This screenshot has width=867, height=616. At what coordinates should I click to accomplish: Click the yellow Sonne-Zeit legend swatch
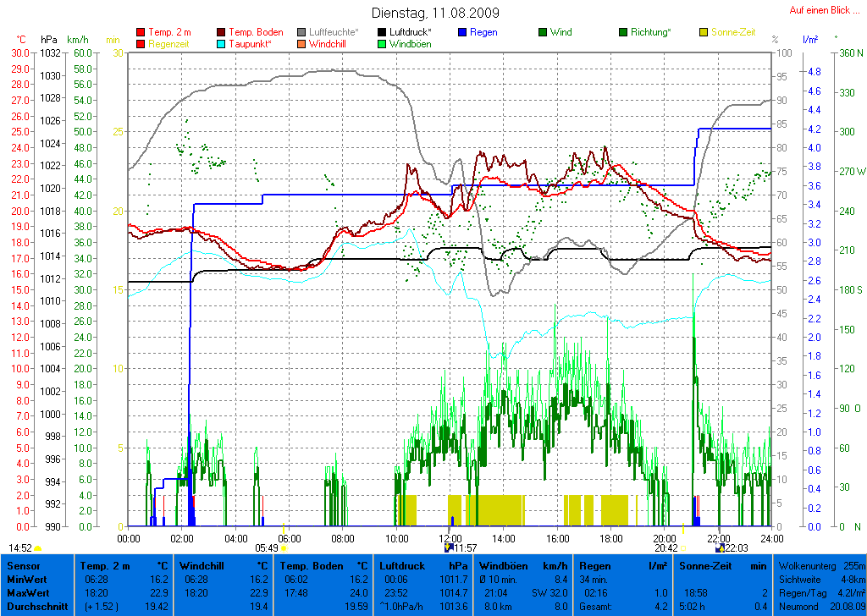704,33
